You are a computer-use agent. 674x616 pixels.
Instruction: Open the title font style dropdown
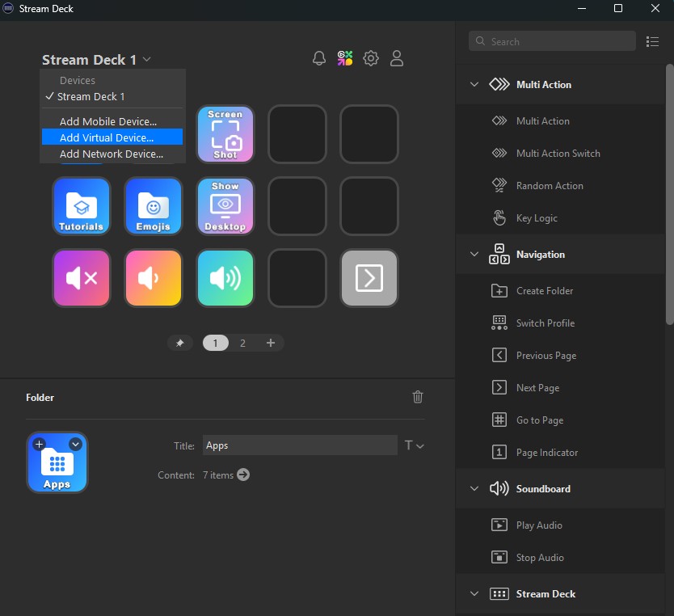(x=414, y=445)
